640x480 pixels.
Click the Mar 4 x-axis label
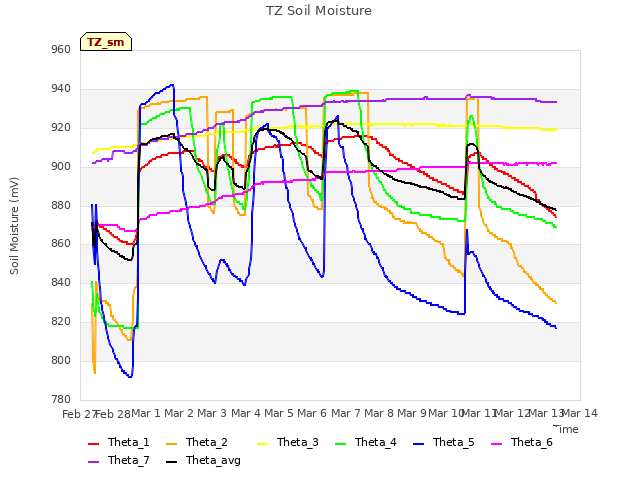pos(246,413)
